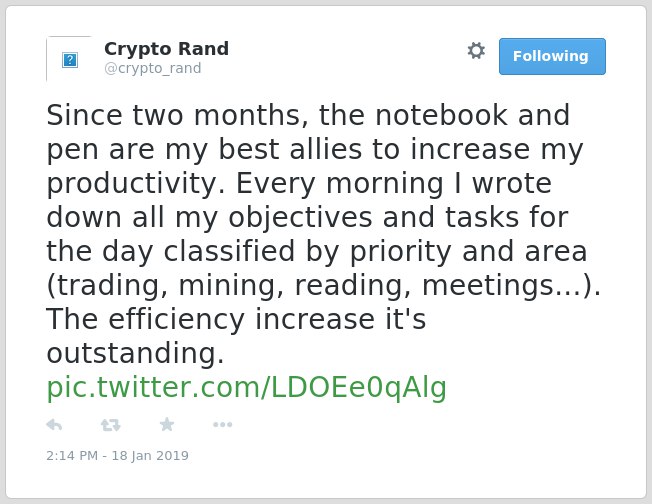Open Crypto Rand's profile via display name
The height and width of the screenshot is (504, 652).
(166, 49)
